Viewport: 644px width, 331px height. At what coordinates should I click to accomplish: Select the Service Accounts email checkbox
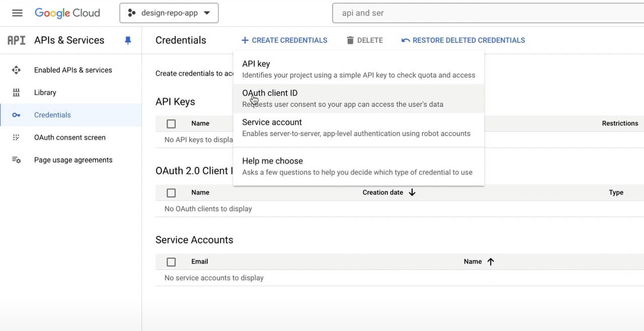click(x=171, y=261)
